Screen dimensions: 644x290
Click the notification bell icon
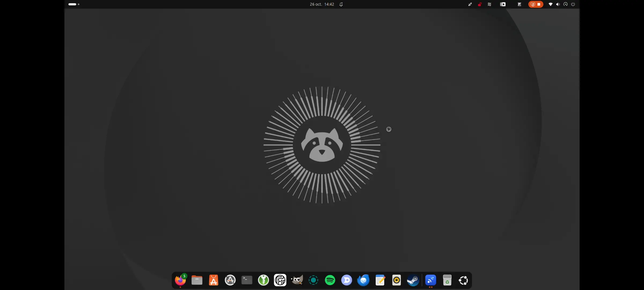click(x=341, y=4)
